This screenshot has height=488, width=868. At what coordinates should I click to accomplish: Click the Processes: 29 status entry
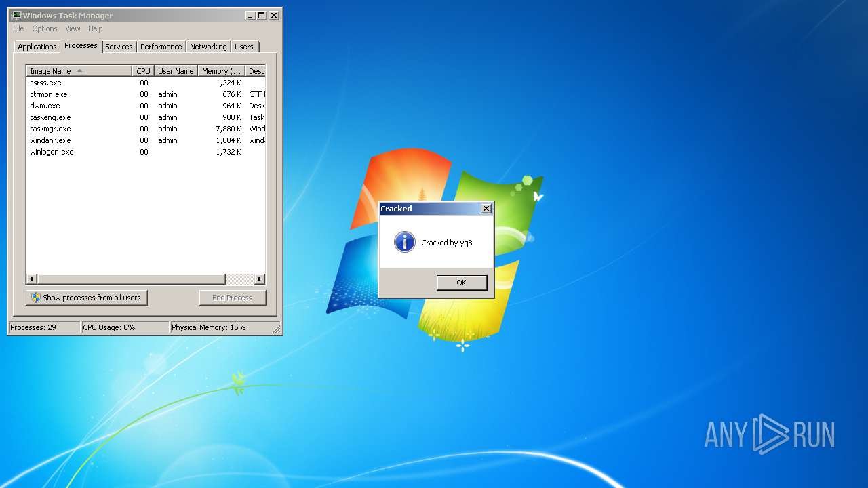pyautogui.click(x=44, y=327)
